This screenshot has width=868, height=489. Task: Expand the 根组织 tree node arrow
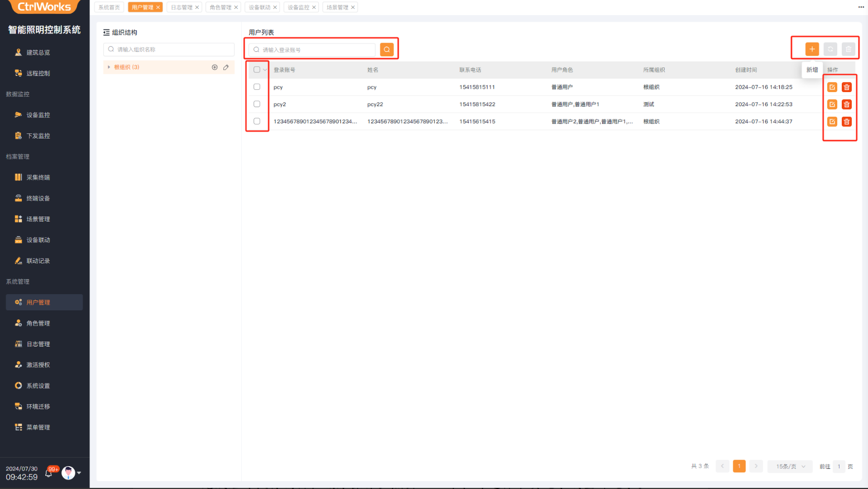click(x=109, y=67)
